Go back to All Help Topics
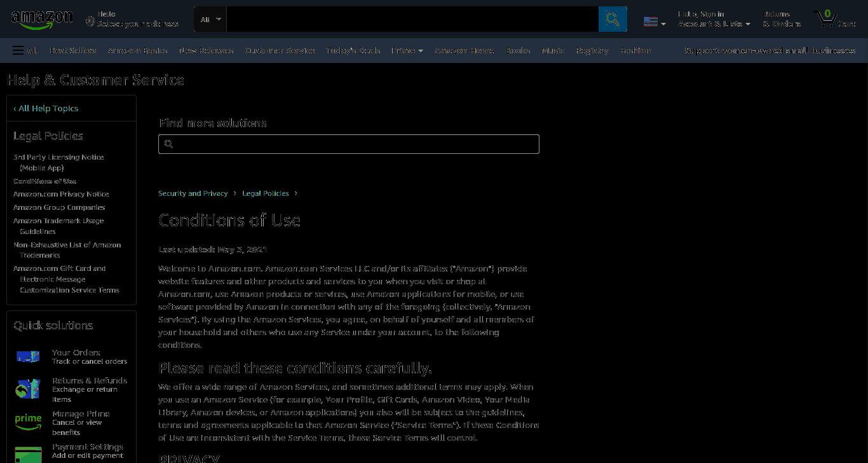 pos(46,108)
